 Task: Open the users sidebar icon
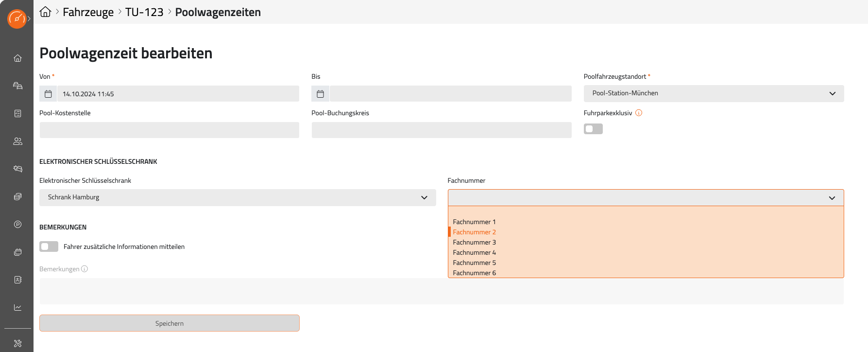(x=18, y=141)
